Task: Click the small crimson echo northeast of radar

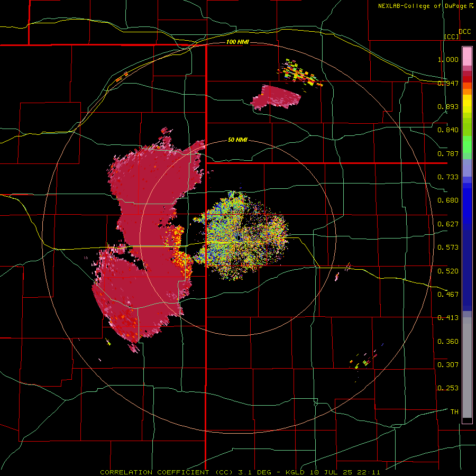Action: (x=277, y=97)
